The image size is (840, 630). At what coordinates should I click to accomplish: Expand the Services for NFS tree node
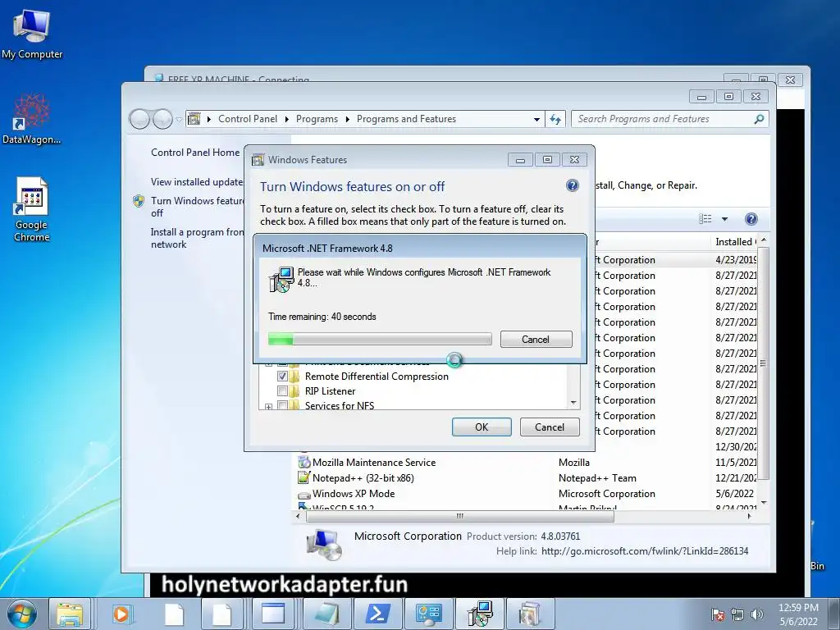click(268, 407)
